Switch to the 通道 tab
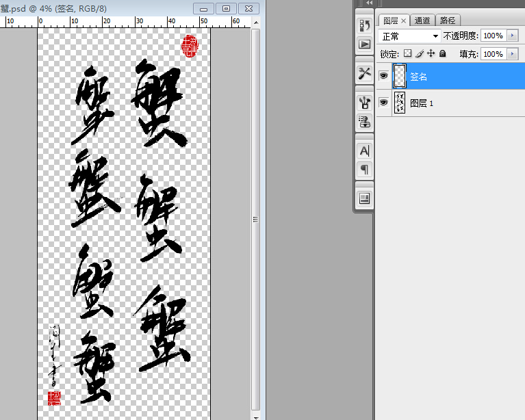Viewport: 525px width, 420px height. tap(422, 21)
